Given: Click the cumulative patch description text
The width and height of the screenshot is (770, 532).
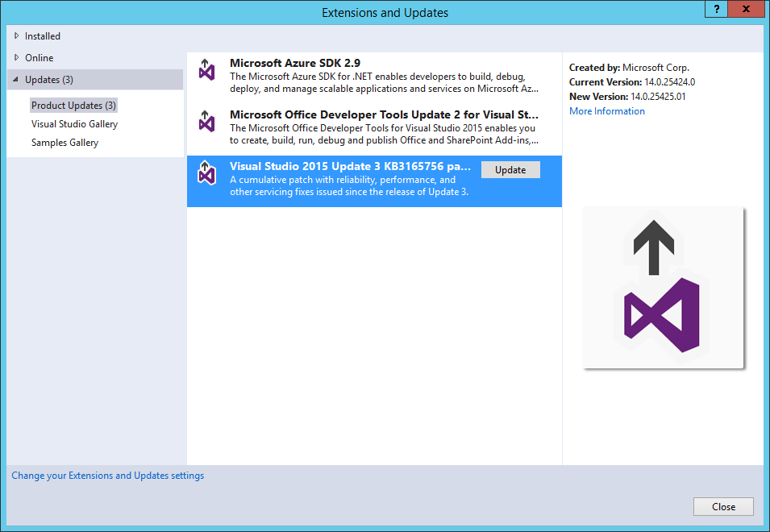Looking at the screenshot, I should coord(349,185).
